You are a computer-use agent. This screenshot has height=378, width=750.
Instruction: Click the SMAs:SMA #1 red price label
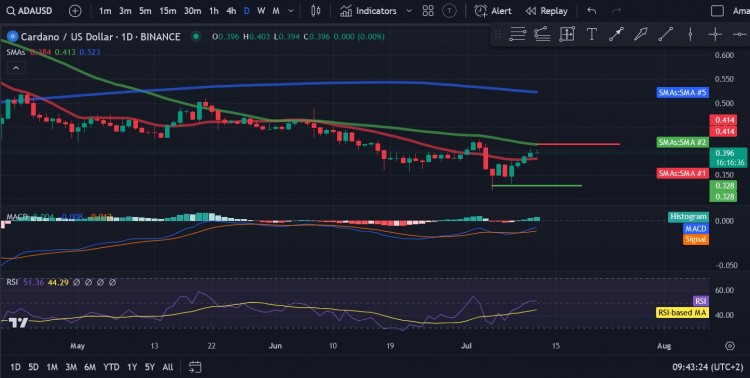(x=682, y=173)
